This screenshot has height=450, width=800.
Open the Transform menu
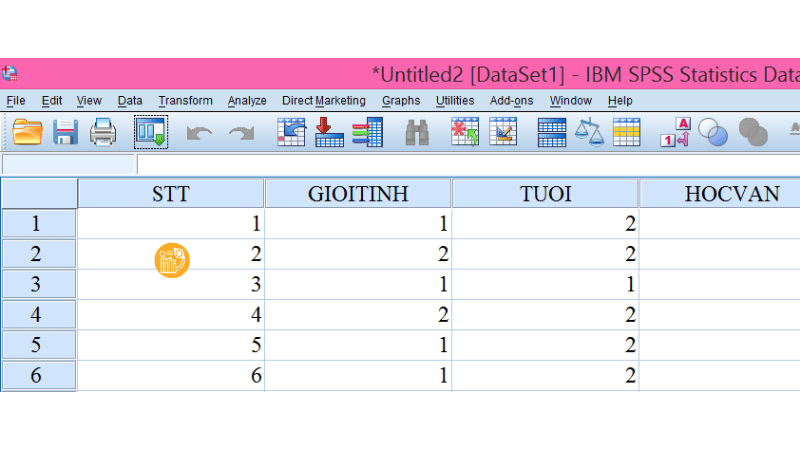(x=185, y=101)
